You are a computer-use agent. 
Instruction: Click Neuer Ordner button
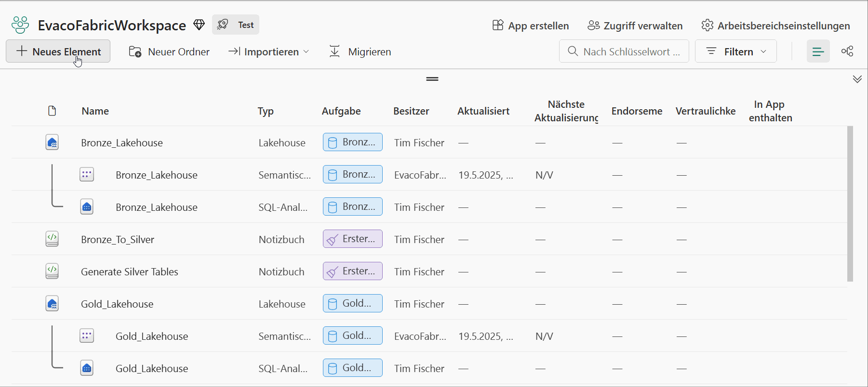tap(169, 52)
